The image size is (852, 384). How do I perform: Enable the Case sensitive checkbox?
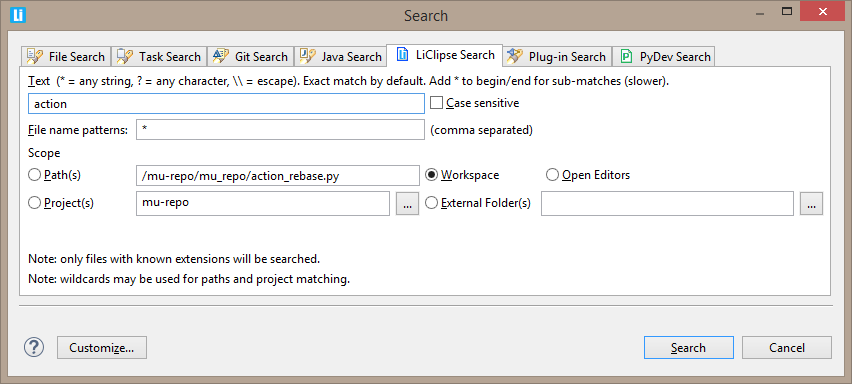pyautogui.click(x=436, y=103)
